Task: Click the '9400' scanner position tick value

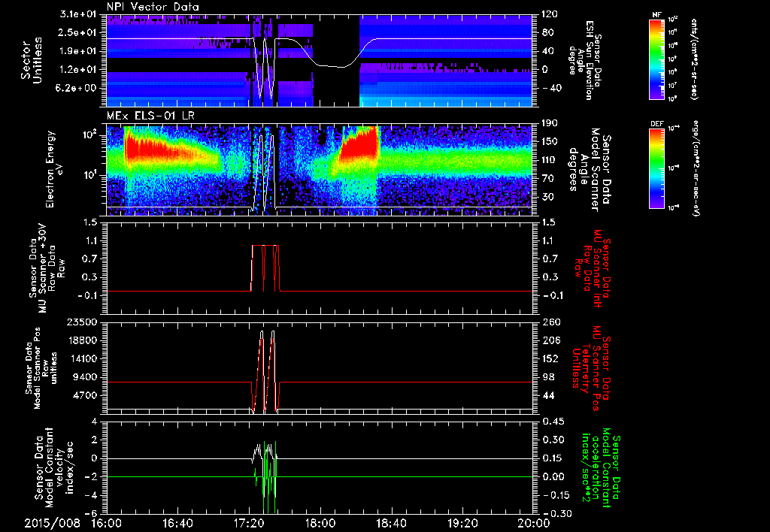Action: [x=85, y=377]
